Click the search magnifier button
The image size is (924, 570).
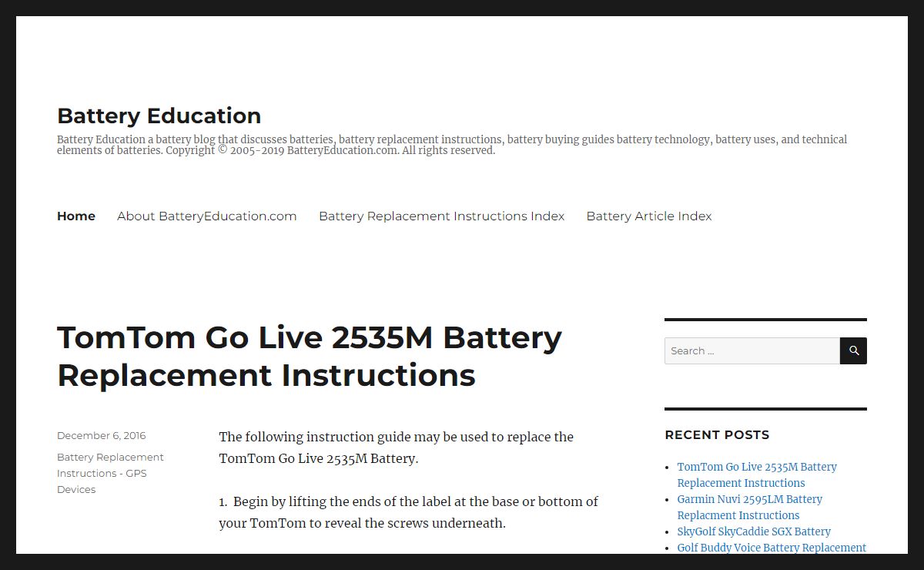[x=853, y=350]
